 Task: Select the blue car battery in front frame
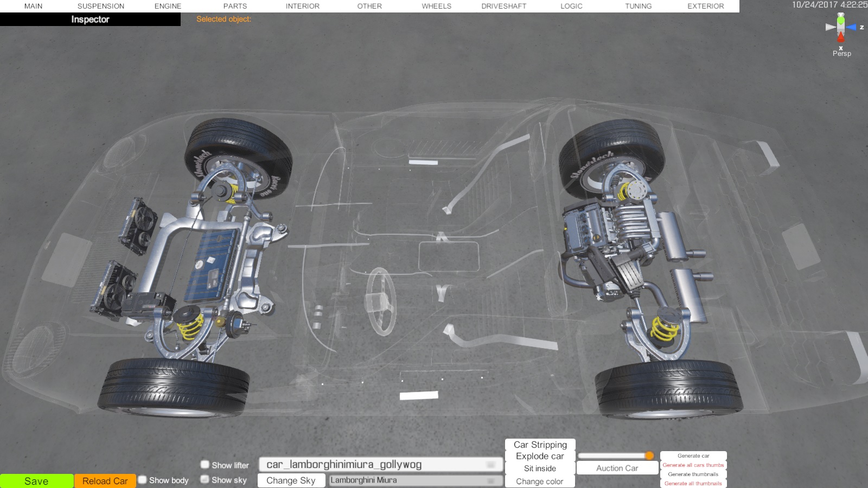210,266
